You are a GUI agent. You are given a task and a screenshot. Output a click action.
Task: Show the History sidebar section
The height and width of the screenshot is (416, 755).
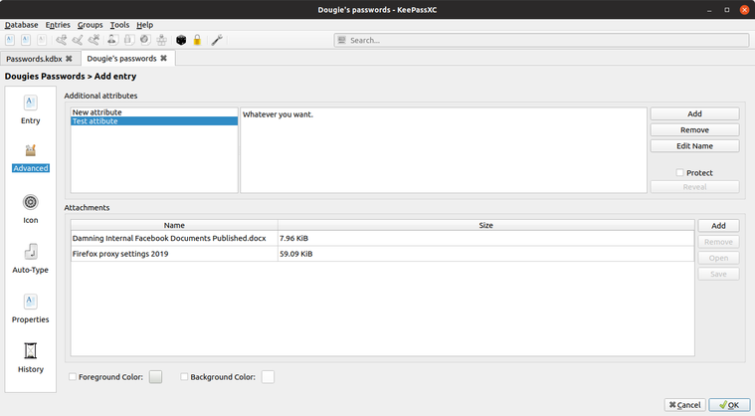[x=30, y=358]
